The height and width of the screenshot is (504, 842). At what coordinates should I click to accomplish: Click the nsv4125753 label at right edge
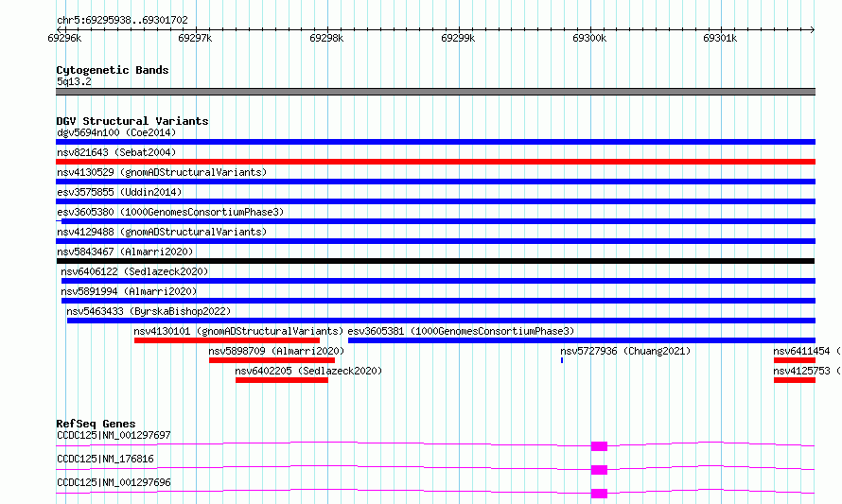point(807,371)
